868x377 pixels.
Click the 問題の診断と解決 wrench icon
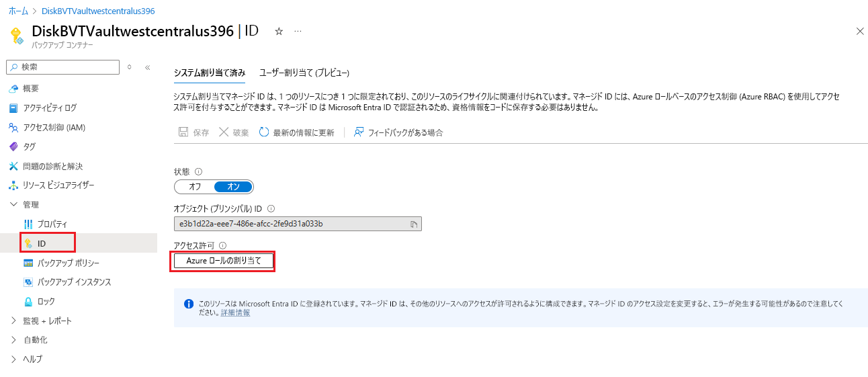(13, 166)
